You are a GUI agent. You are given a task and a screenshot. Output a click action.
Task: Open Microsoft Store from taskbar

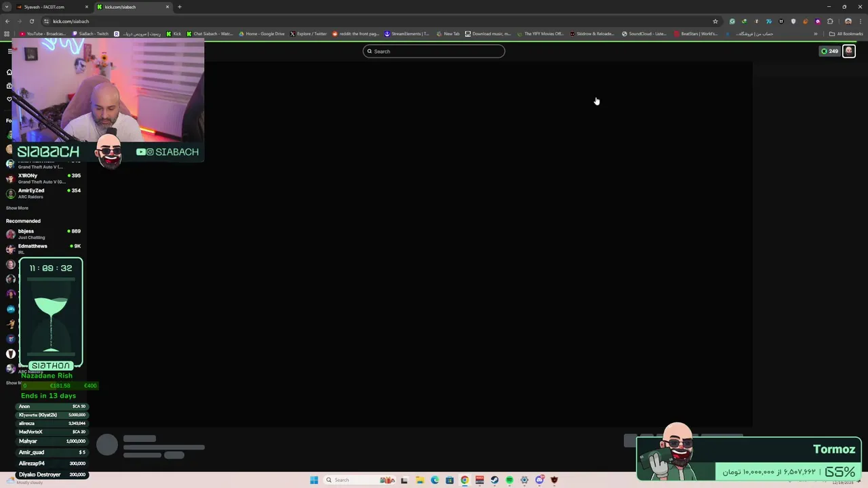click(450, 480)
